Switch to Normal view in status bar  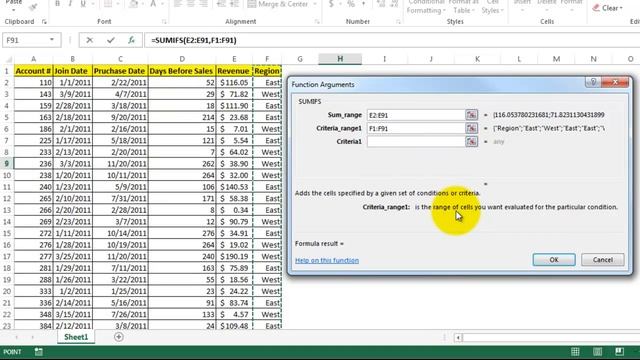575,352
